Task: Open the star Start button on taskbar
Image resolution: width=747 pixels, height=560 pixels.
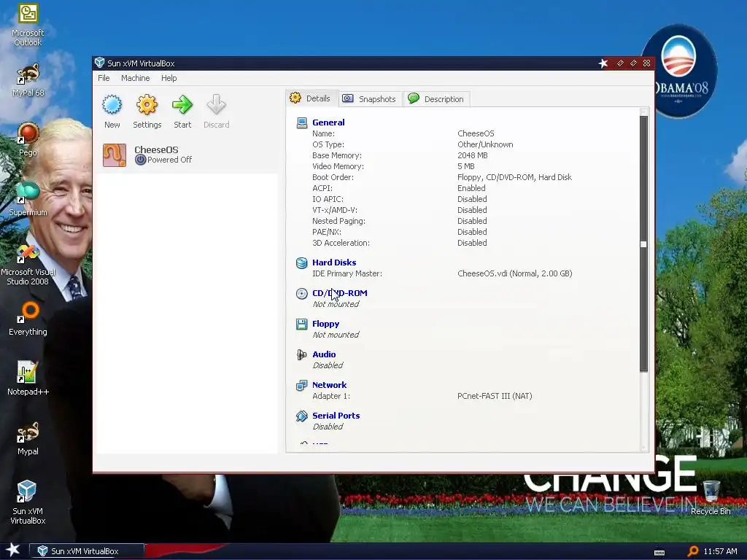Action: point(12,550)
